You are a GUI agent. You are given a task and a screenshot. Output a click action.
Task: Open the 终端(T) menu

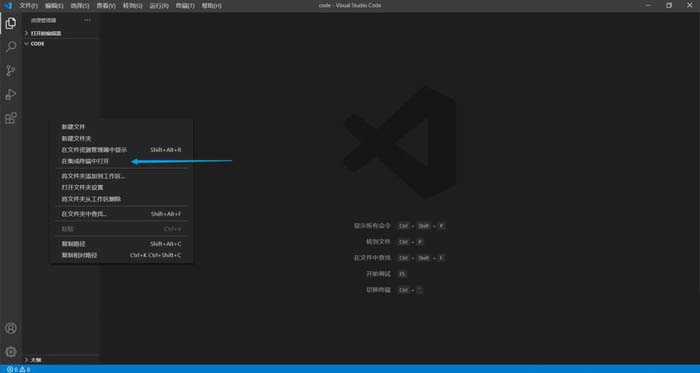point(185,6)
